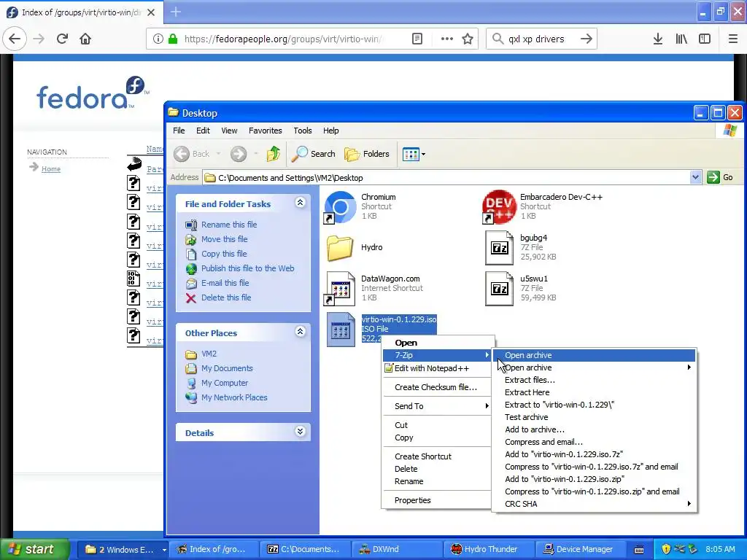The width and height of the screenshot is (747, 560).
Task: Click Rename this file task
Action: 228,225
